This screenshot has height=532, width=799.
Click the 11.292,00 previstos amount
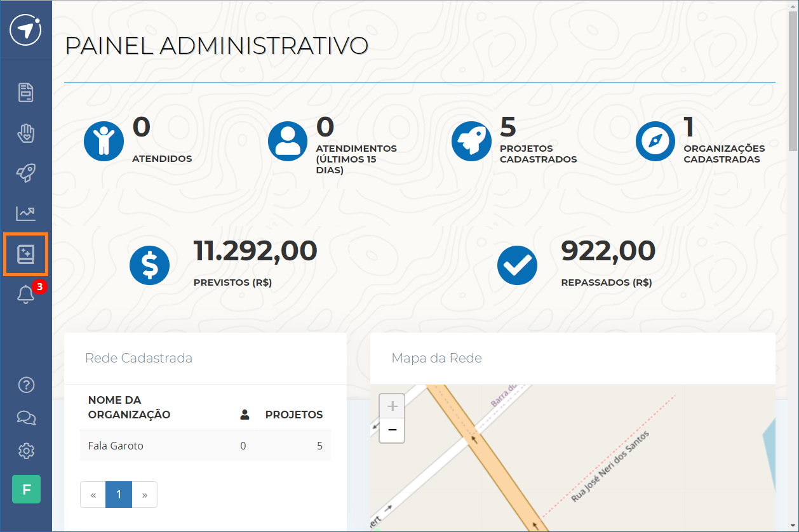tap(255, 251)
